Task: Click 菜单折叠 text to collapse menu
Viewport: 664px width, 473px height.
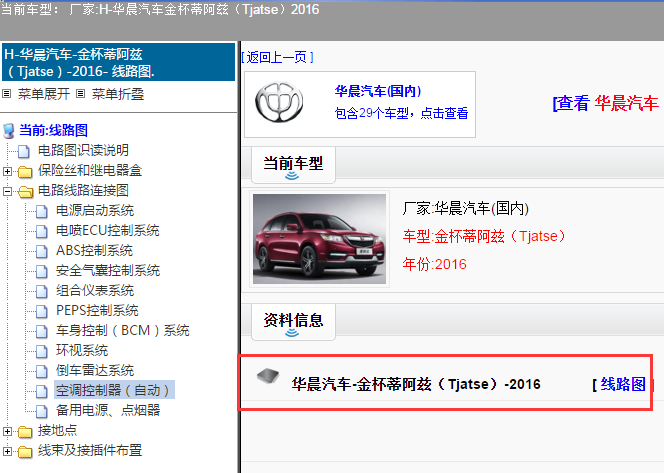Action: tap(118, 94)
